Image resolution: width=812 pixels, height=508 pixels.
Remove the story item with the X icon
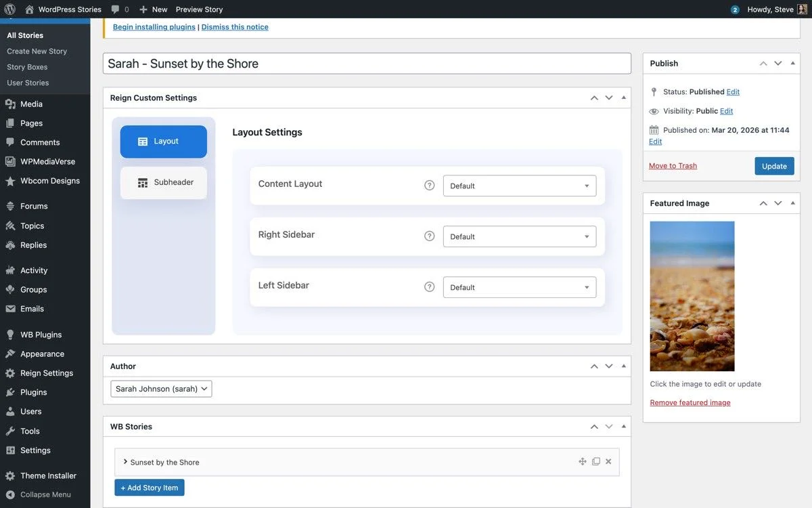point(608,461)
